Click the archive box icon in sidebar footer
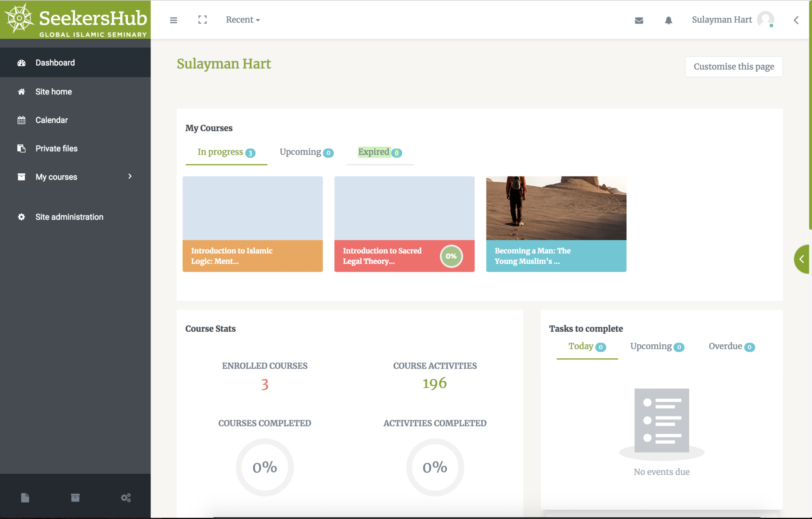Image resolution: width=812 pixels, height=519 pixels. click(75, 498)
